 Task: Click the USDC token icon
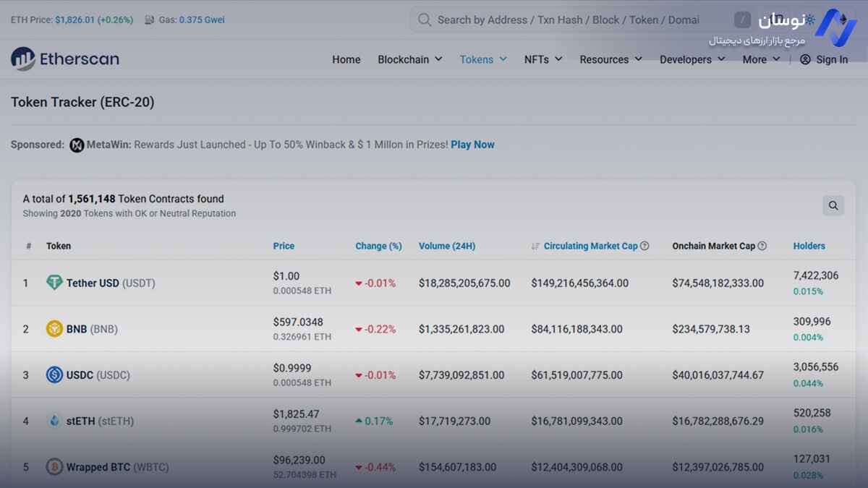coord(54,375)
